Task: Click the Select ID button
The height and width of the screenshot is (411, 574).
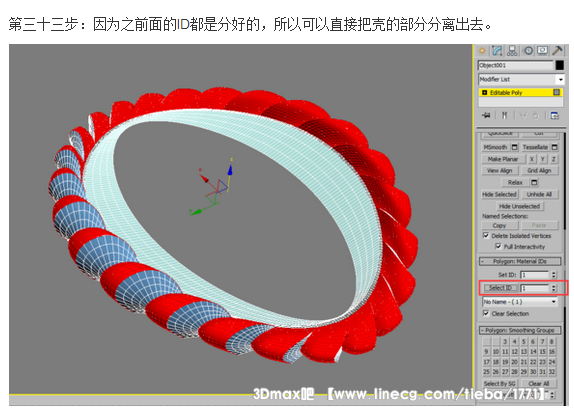Action: pyautogui.click(x=500, y=288)
